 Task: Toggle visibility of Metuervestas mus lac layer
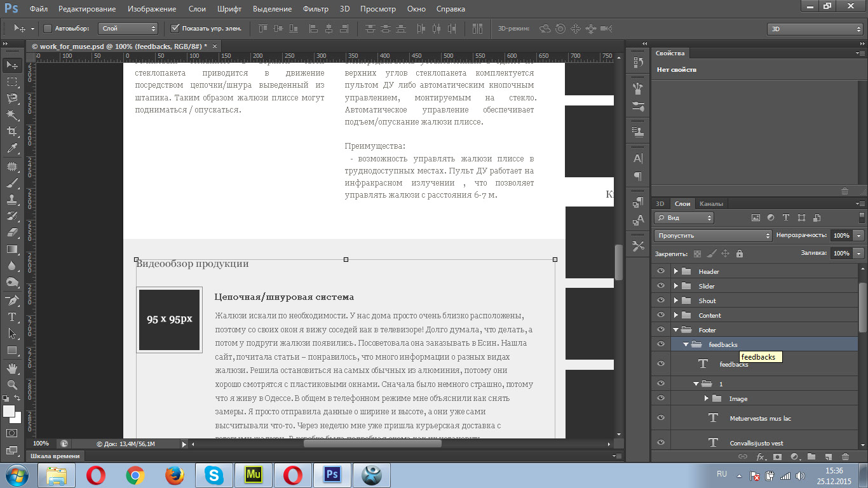tap(661, 418)
